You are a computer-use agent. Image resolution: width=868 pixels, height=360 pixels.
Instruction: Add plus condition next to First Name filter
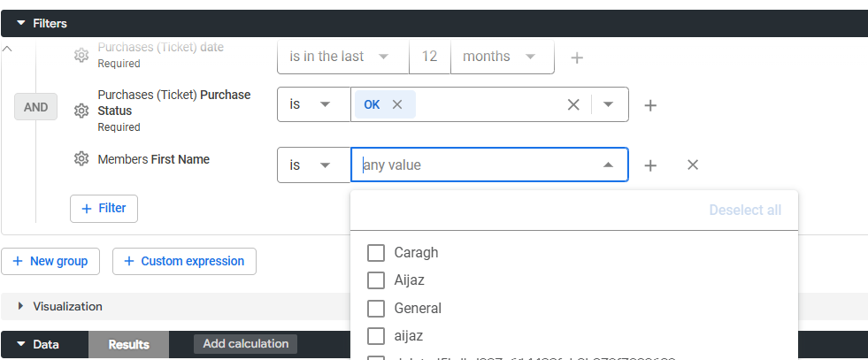pyautogui.click(x=650, y=165)
